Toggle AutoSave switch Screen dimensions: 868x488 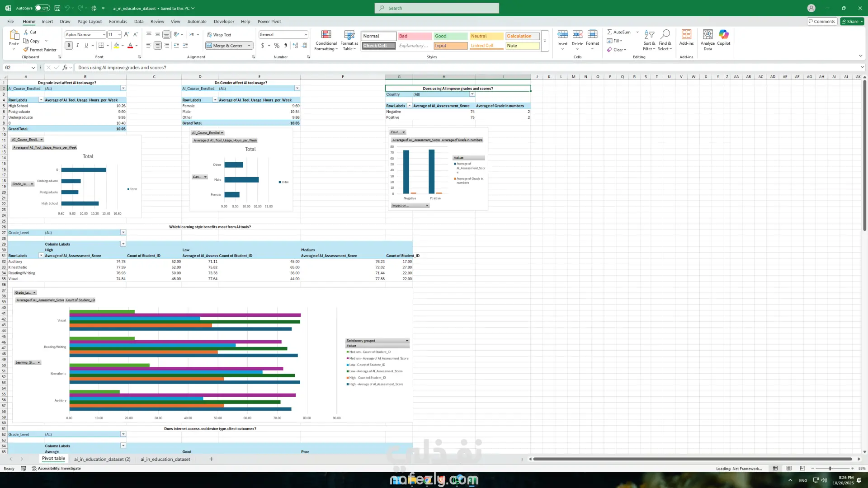click(42, 8)
